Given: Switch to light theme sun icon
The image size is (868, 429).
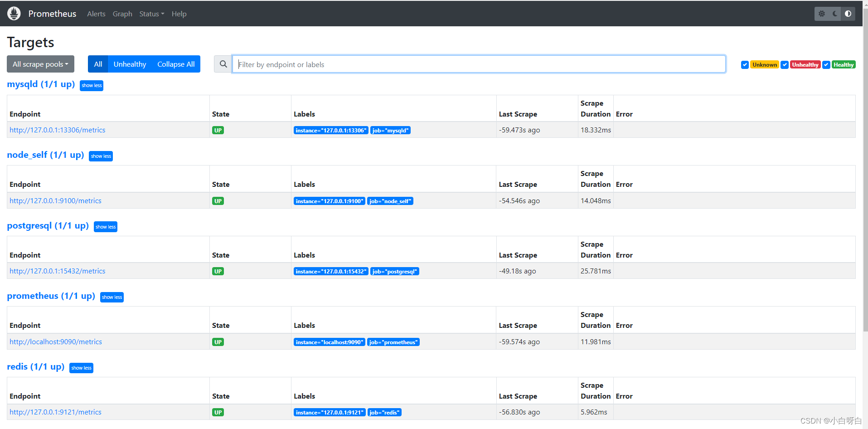Looking at the screenshot, I should 822,14.
